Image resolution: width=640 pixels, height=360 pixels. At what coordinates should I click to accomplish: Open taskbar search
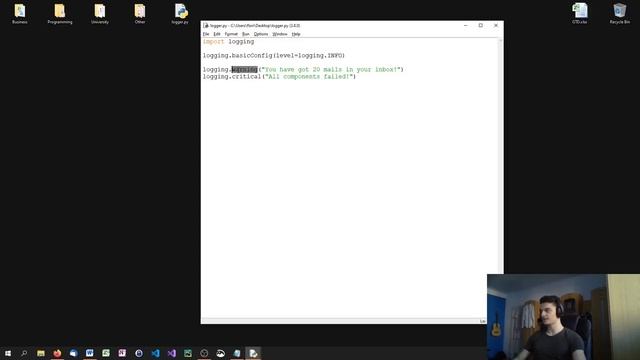24,353
